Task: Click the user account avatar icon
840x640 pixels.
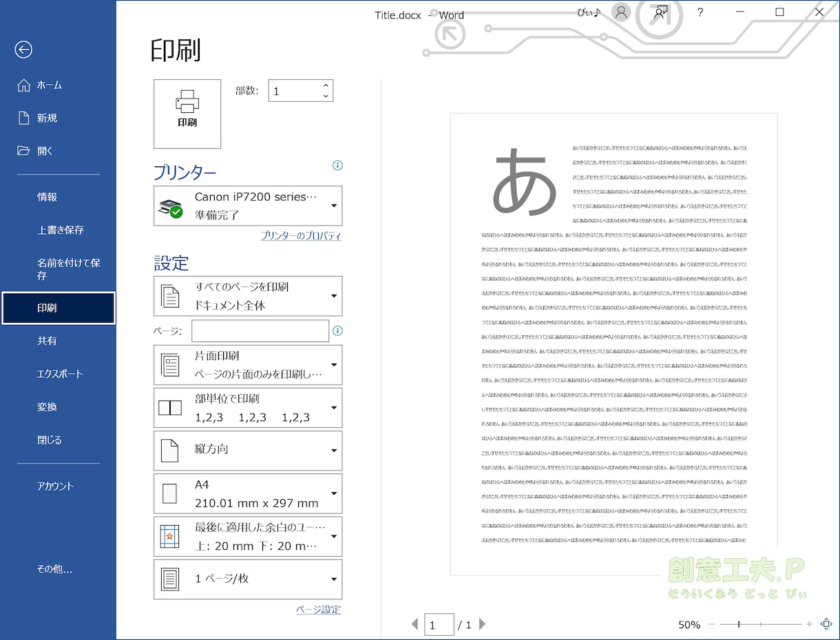Action: (621, 12)
